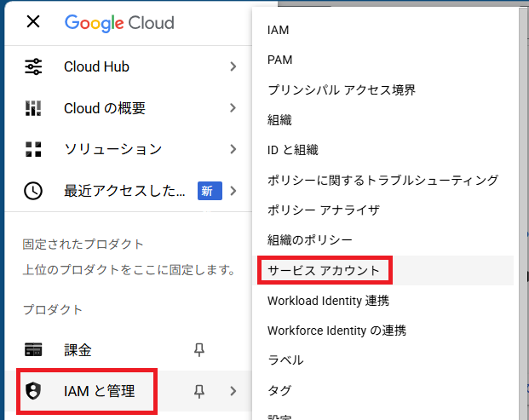The height and width of the screenshot is (420, 529).
Task: Click the Cloud の概要 dashboard icon
Action: tap(33, 108)
